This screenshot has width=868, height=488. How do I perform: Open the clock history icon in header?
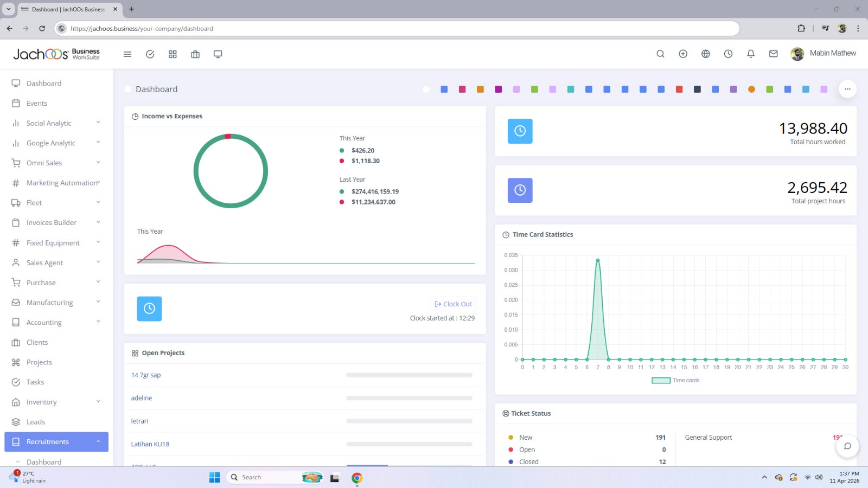(x=728, y=54)
